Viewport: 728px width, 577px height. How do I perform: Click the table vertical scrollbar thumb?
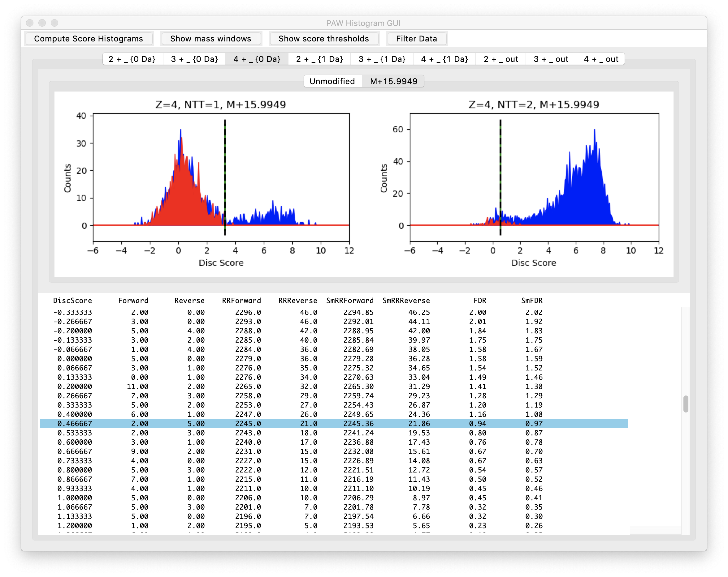pyautogui.click(x=686, y=404)
